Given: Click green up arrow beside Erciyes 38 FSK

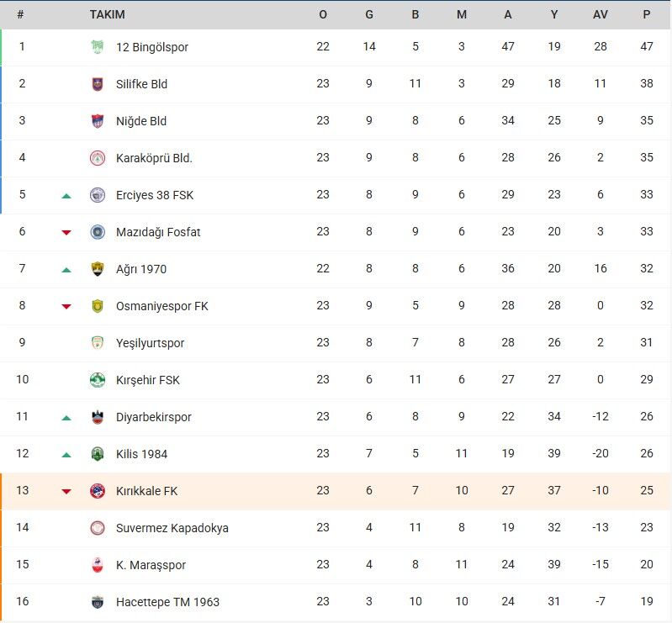Looking at the screenshot, I should point(66,196).
